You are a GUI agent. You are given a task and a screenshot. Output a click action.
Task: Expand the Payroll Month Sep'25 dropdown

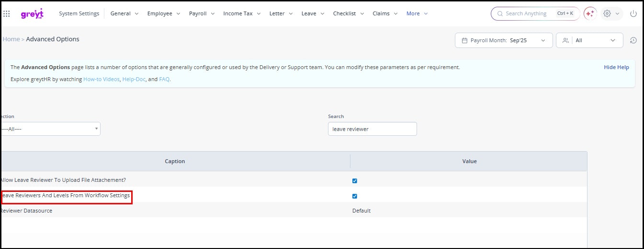coord(542,40)
